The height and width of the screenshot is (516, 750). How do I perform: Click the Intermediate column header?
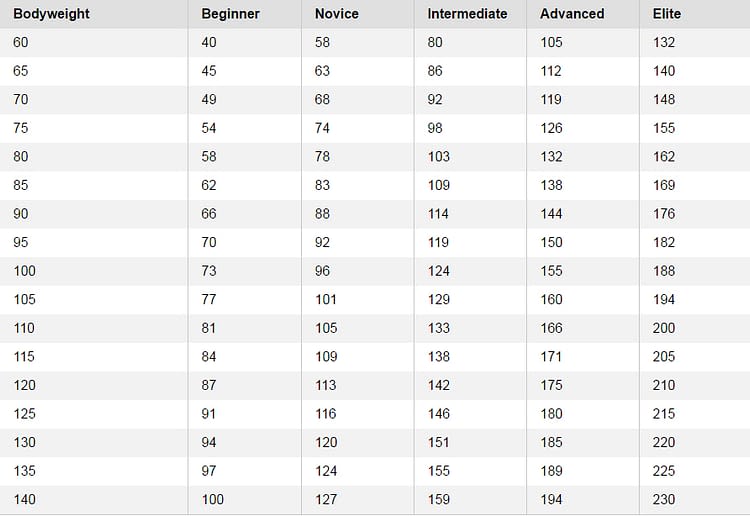pos(467,14)
